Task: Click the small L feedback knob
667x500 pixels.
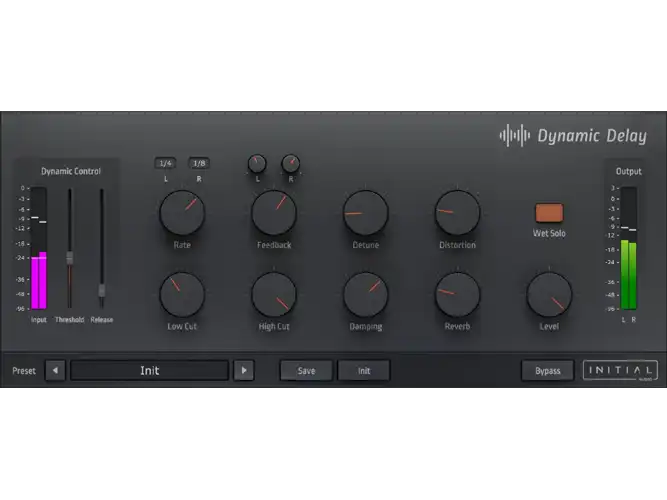Action: (257, 164)
